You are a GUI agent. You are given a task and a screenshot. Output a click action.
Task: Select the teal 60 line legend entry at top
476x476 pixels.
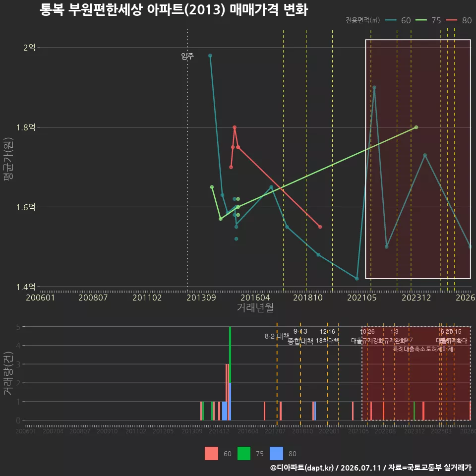point(398,20)
